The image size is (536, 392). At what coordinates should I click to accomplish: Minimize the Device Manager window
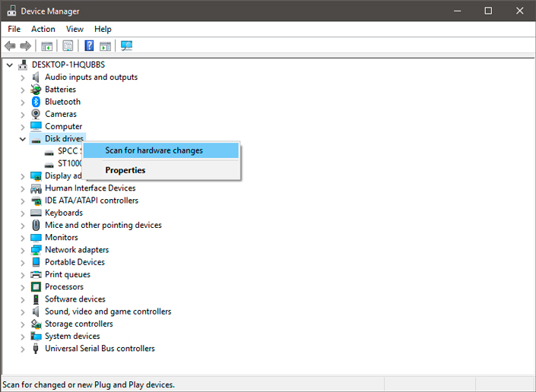pos(458,11)
